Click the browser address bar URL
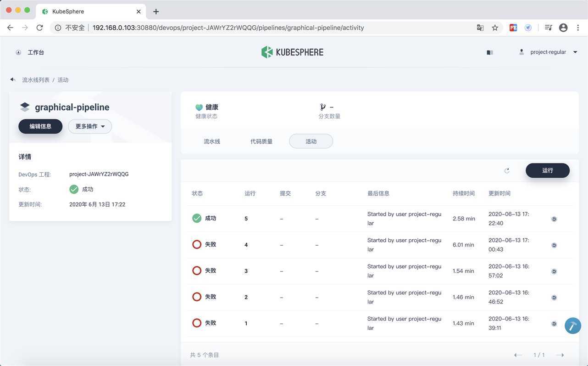The width and height of the screenshot is (588, 366). tap(228, 28)
